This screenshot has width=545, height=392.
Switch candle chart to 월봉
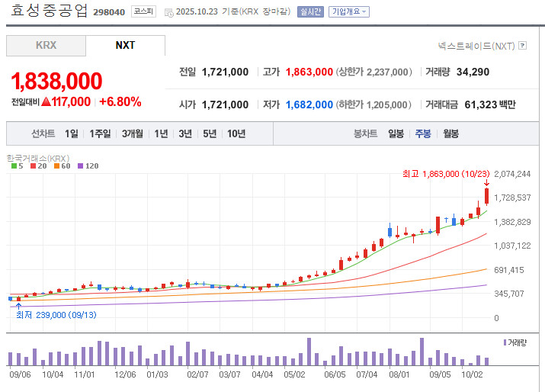(450, 133)
